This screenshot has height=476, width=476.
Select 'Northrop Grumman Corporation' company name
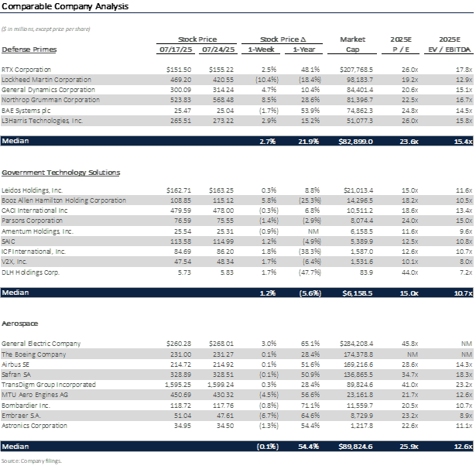point(50,100)
